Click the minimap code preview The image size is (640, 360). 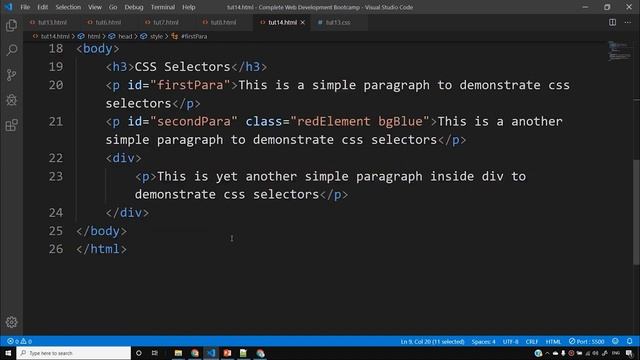pos(619,51)
